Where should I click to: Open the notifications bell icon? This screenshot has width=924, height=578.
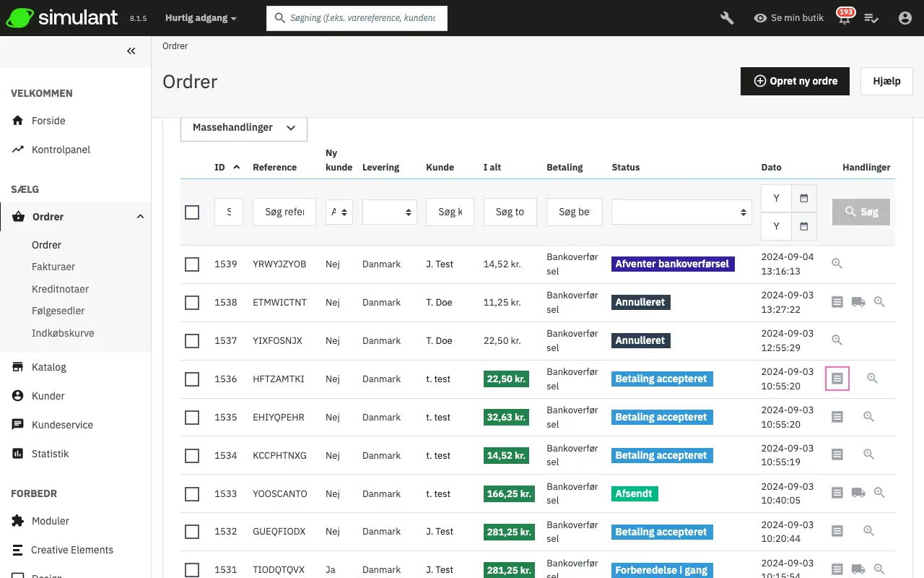tap(844, 19)
